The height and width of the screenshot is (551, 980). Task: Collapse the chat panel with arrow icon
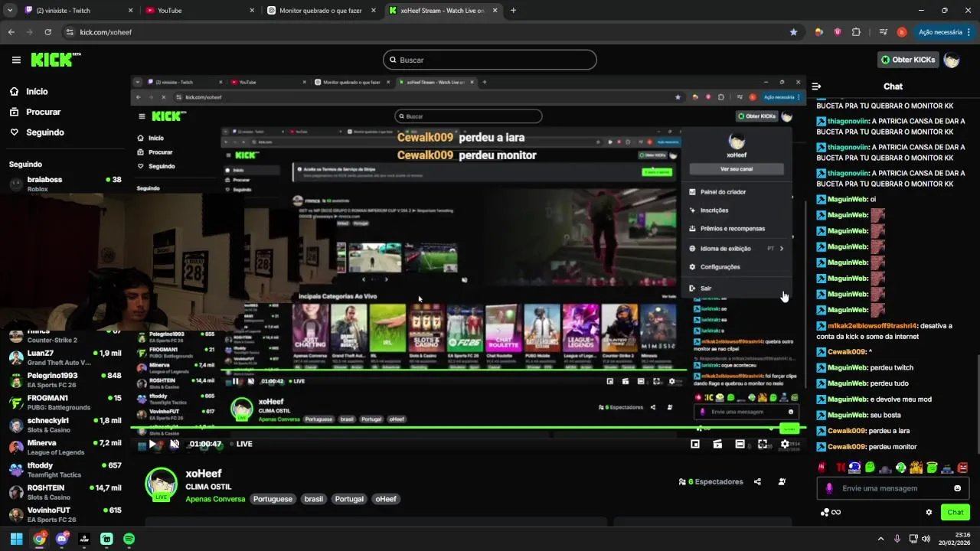coord(816,86)
